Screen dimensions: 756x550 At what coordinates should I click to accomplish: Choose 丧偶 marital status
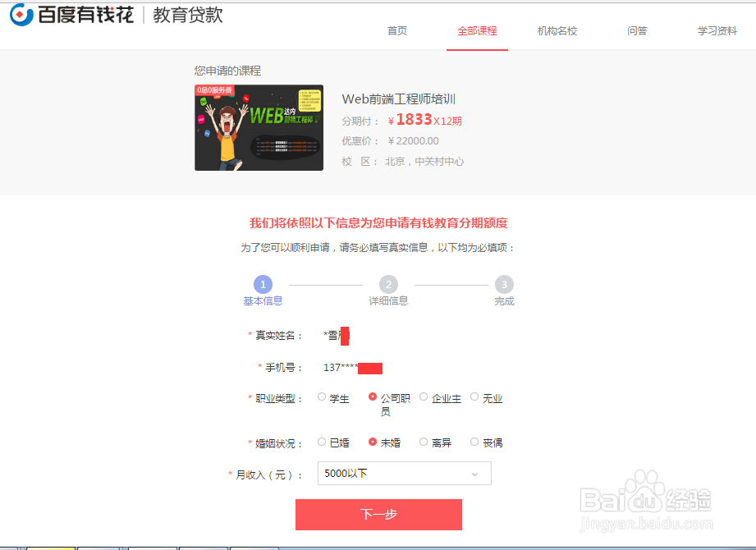point(474,442)
